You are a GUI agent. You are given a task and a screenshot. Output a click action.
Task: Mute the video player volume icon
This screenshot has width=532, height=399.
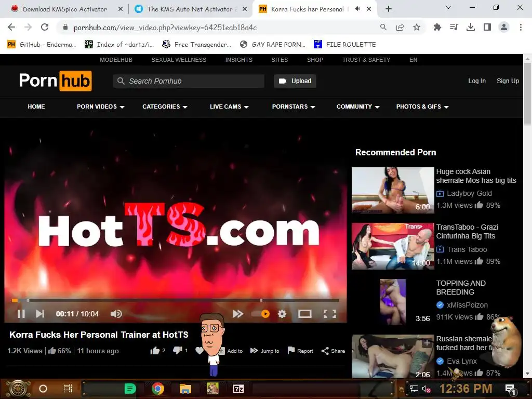point(116,314)
